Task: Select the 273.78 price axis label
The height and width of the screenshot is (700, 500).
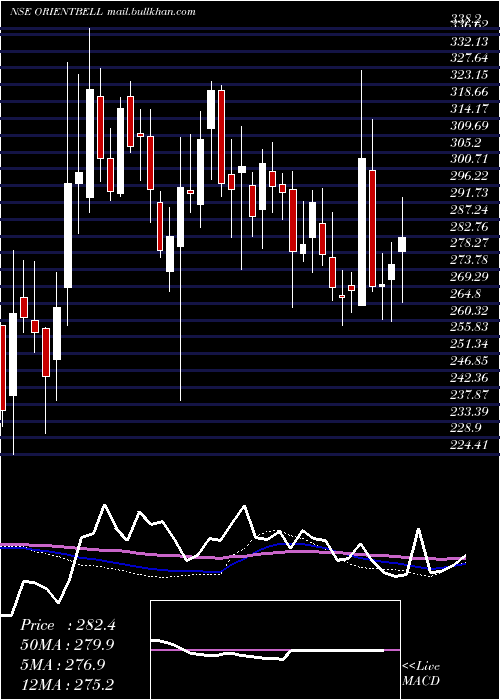Action: pos(468,260)
